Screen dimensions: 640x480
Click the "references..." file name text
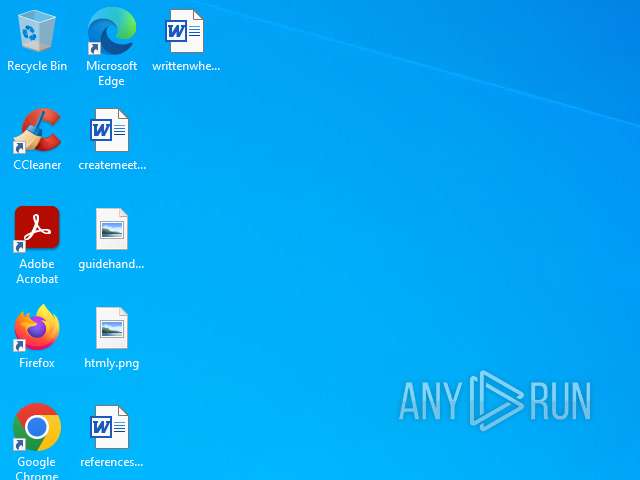click(111, 462)
